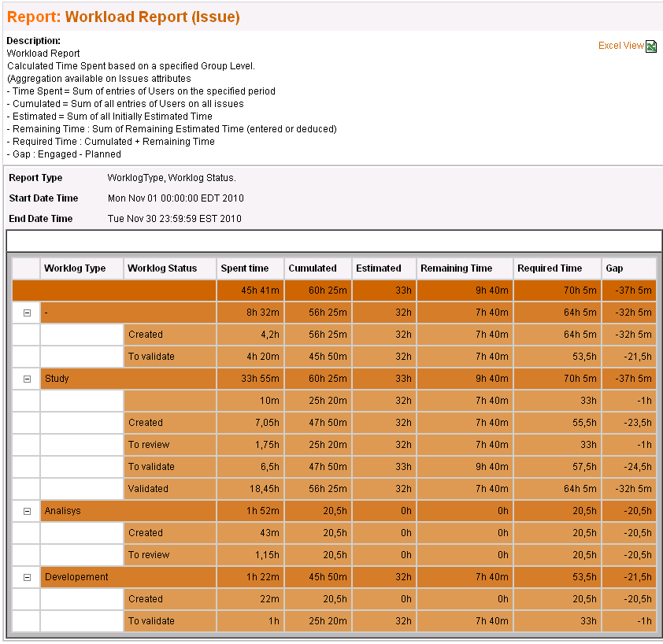This screenshot has width=663, height=644.
Task: Collapse the Developement group row
Action: pyautogui.click(x=27, y=577)
